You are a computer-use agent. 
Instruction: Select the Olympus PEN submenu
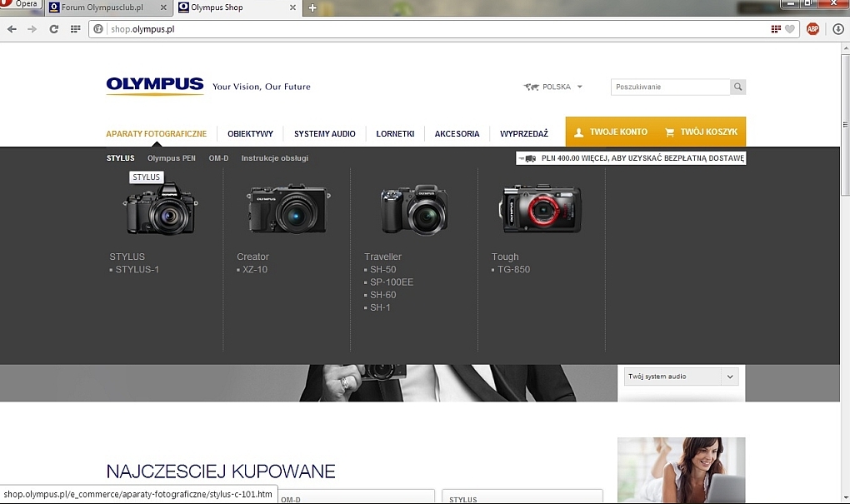pos(171,158)
